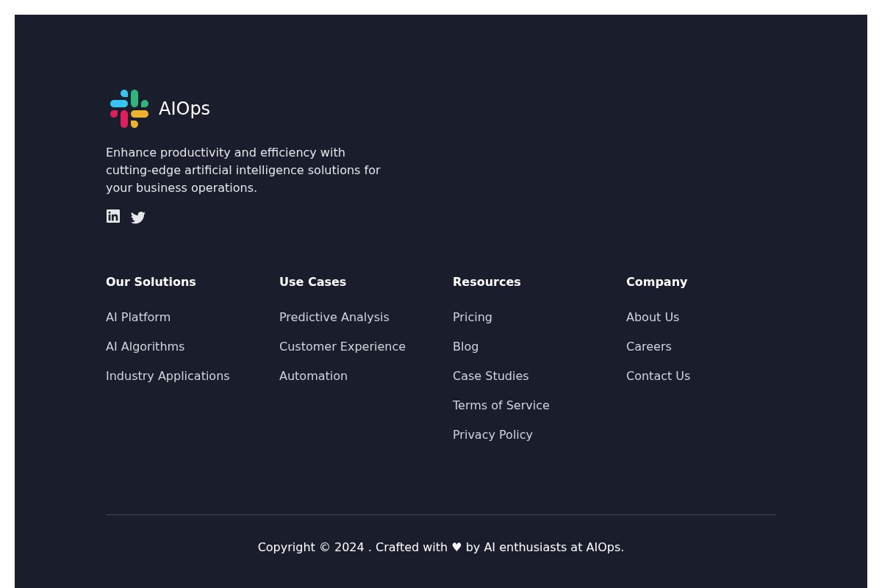Click About Us under Company
The width and height of the screenshot is (882, 588).
click(653, 317)
